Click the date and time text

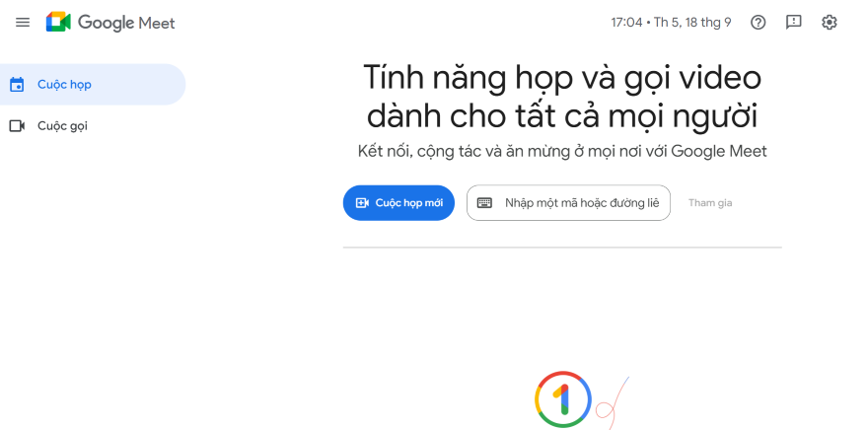(671, 22)
